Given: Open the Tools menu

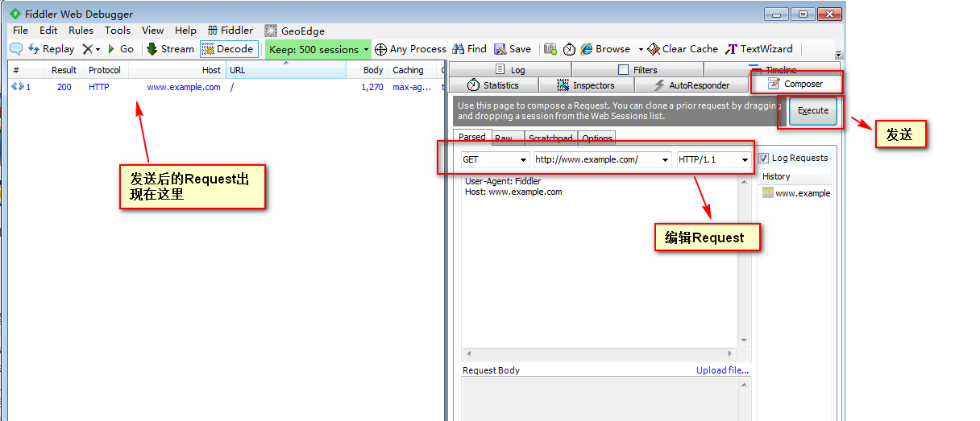Looking at the screenshot, I should tap(118, 31).
